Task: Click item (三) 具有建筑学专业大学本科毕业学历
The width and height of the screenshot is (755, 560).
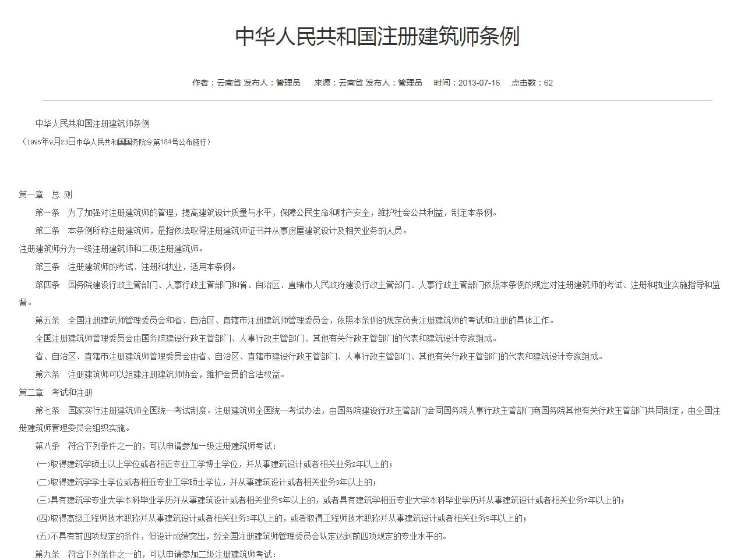Action: point(331,501)
